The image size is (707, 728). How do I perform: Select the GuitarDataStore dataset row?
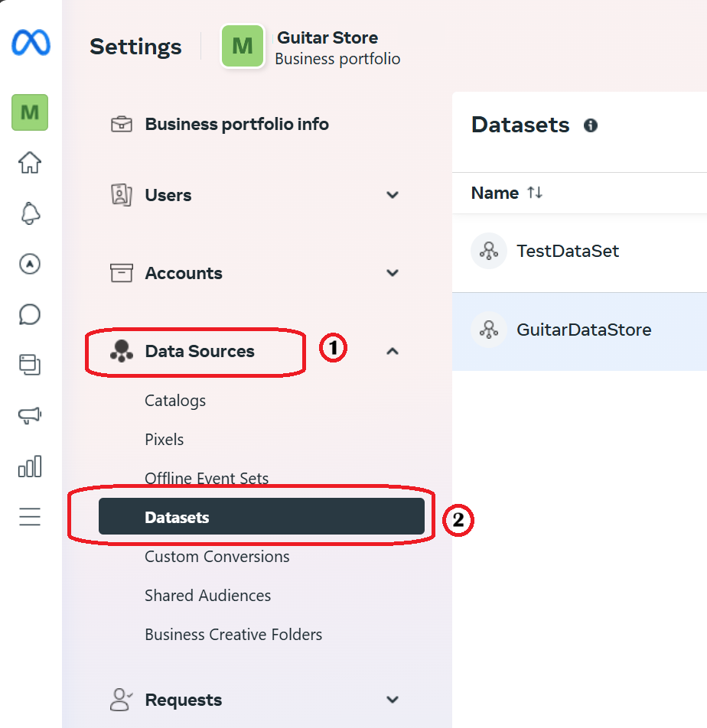coord(579,332)
